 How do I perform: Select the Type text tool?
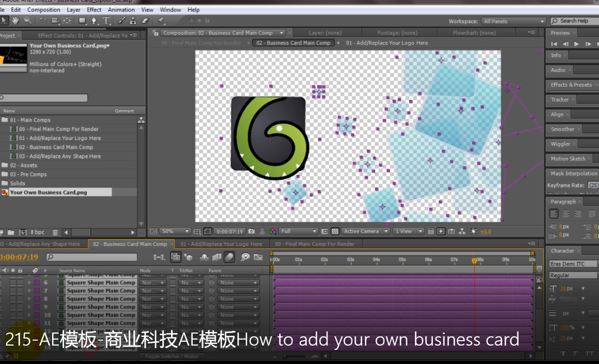coord(106,20)
